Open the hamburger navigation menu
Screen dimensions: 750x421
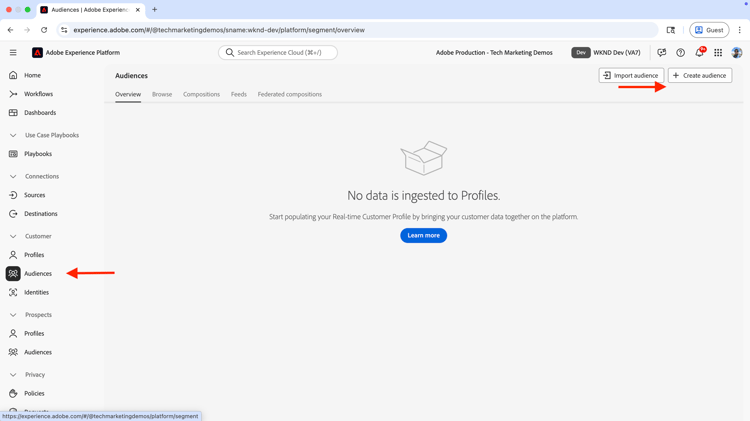13,53
